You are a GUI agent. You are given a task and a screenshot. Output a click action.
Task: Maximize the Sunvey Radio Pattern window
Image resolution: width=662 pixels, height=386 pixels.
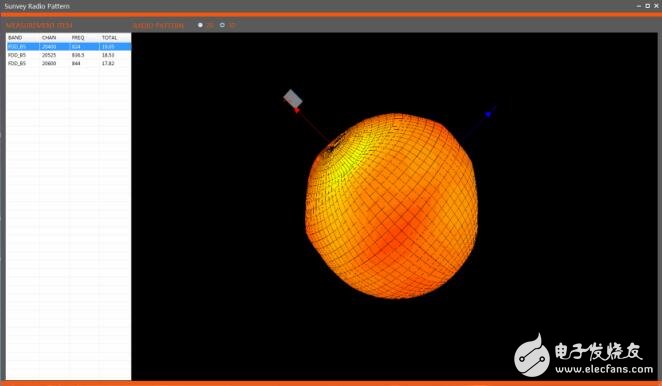(x=648, y=6)
